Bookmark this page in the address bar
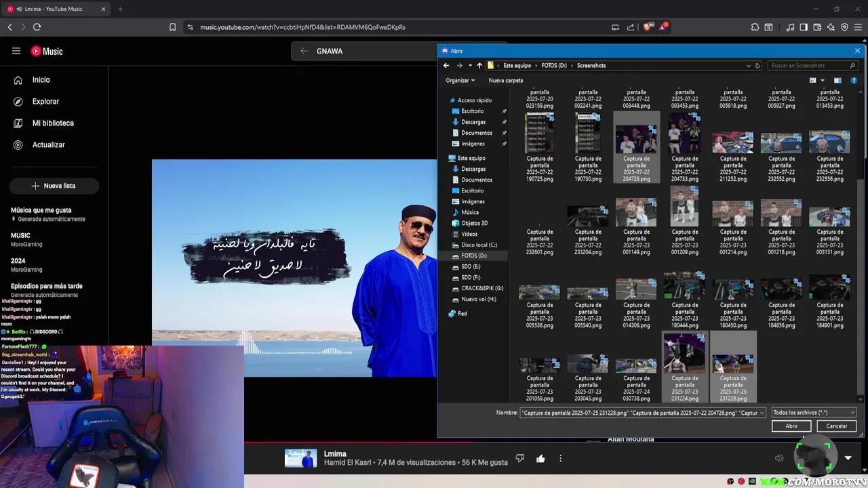Viewport: 868px width, 488px height. (173, 27)
